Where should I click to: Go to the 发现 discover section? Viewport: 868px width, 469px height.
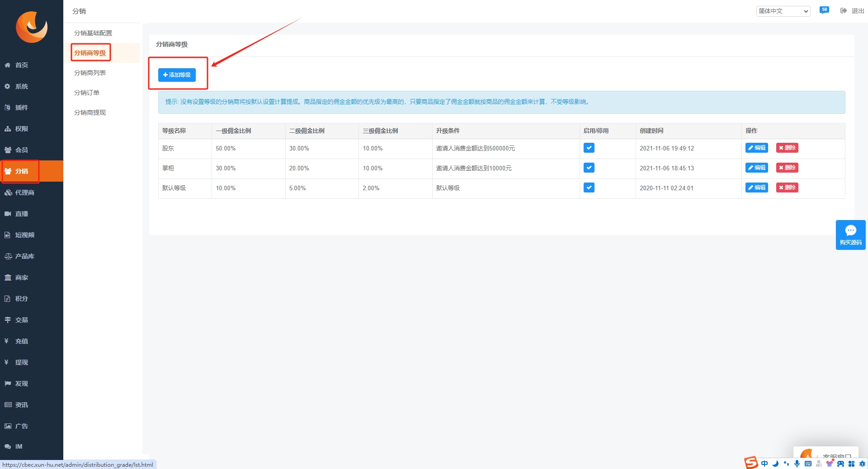(32, 384)
